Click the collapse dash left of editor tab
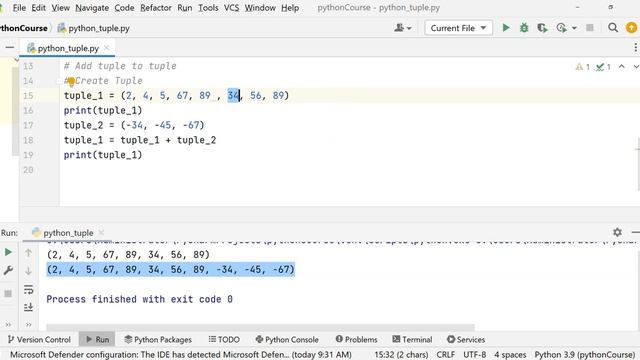 (x=10, y=48)
